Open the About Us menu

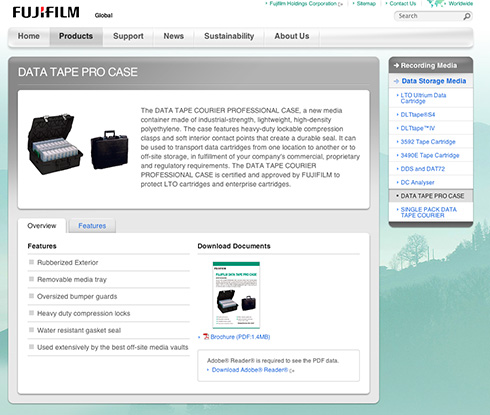tap(292, 36)
